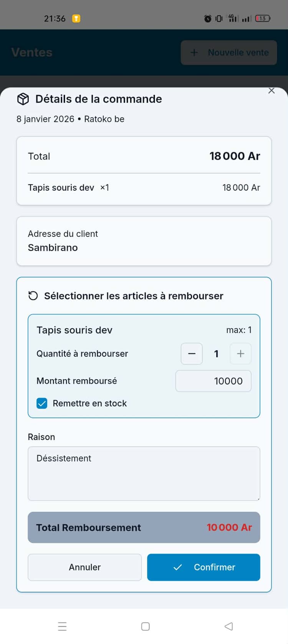This screenshot has height=644, width=288.
Task: Focus the Raison text area
Action: (144, 474)
